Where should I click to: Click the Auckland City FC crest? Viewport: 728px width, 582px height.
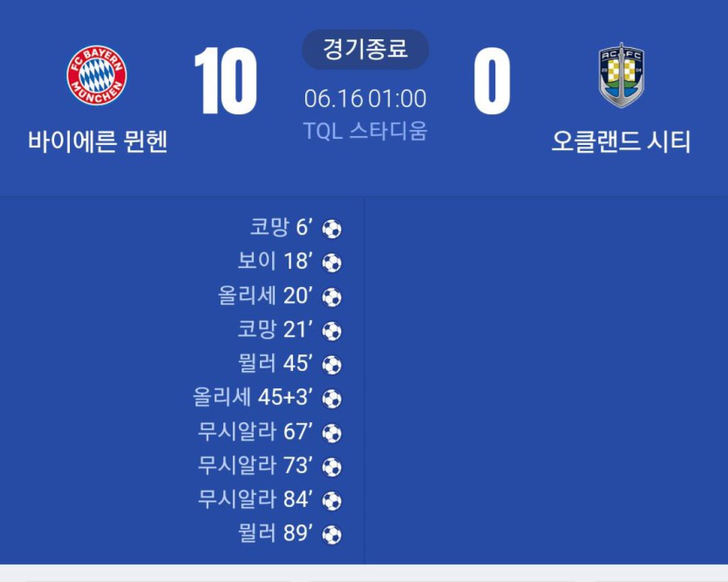(621, 76)
